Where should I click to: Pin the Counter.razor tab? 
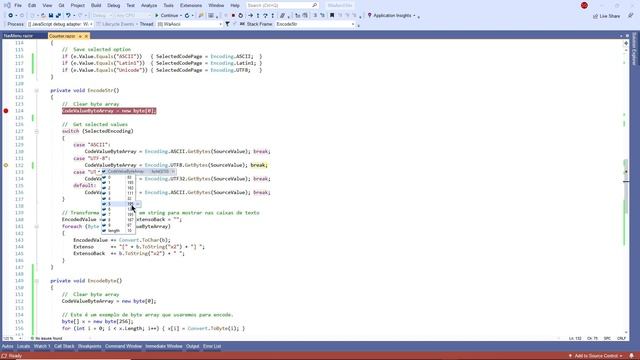coord(80,36)
